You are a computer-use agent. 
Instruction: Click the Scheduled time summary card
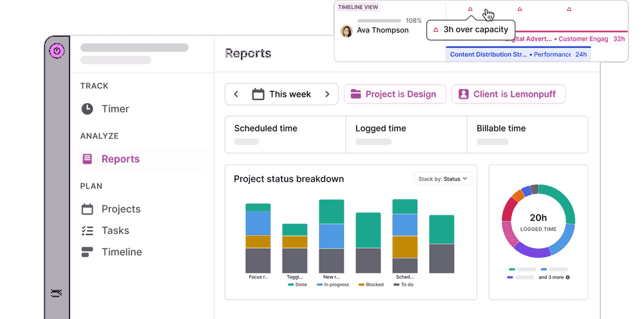click(x=285, y=135)
